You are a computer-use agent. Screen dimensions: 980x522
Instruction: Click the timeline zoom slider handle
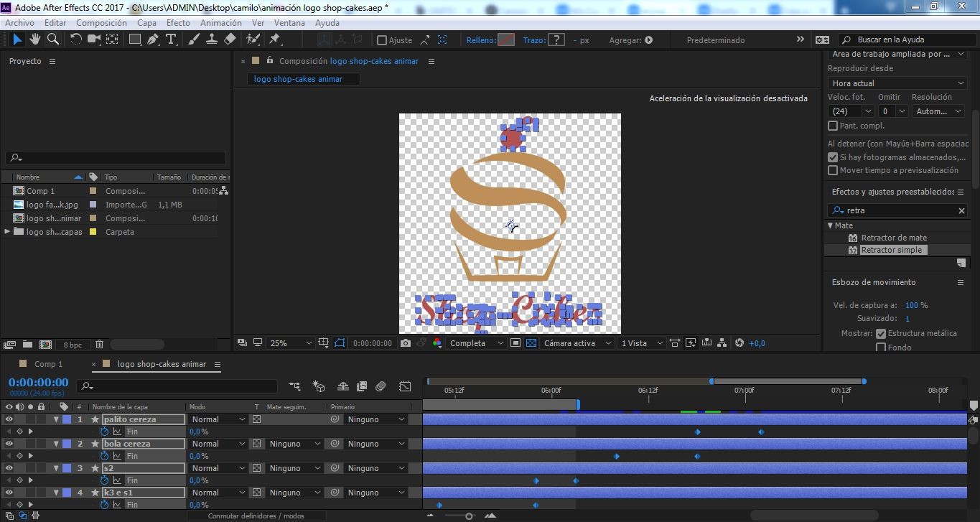(469, 516)
